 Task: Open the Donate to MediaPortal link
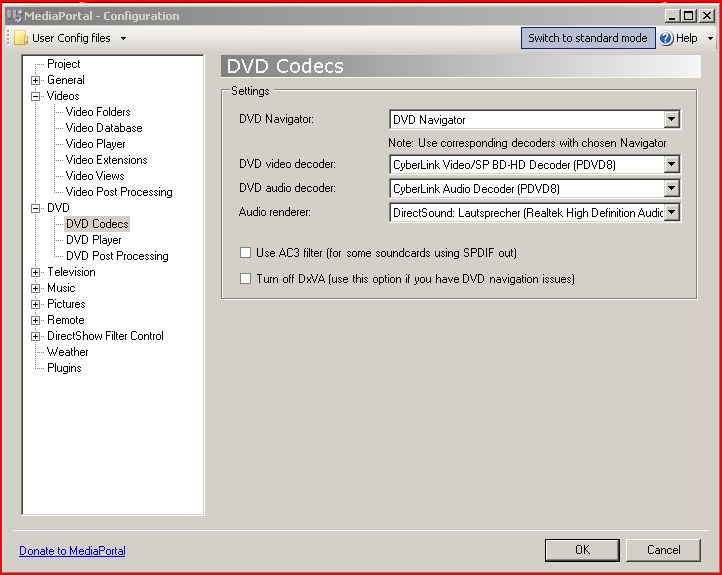[72, 551]
